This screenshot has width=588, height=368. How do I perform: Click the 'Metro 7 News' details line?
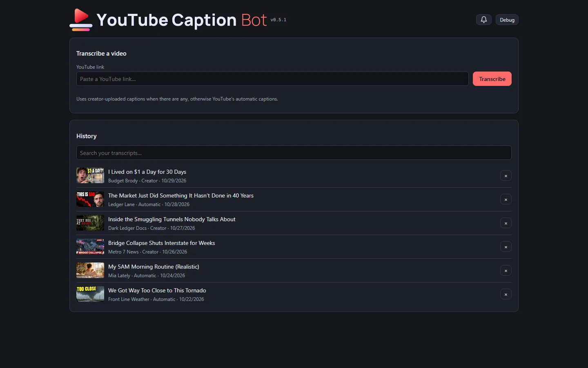[x=147, y=252]
